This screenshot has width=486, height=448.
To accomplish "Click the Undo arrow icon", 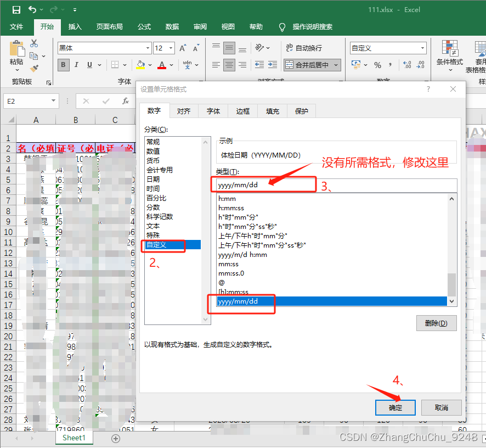I will [x=32, y=9].
